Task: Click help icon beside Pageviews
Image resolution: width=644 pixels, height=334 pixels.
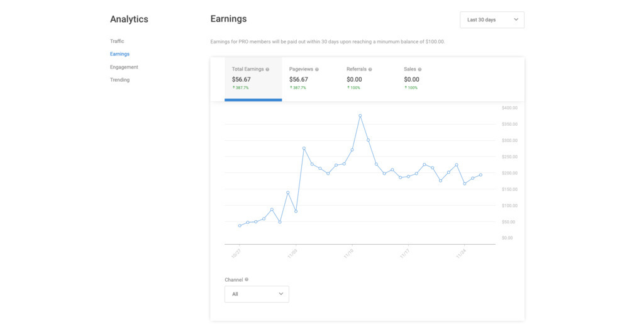Action: (316, 69)
